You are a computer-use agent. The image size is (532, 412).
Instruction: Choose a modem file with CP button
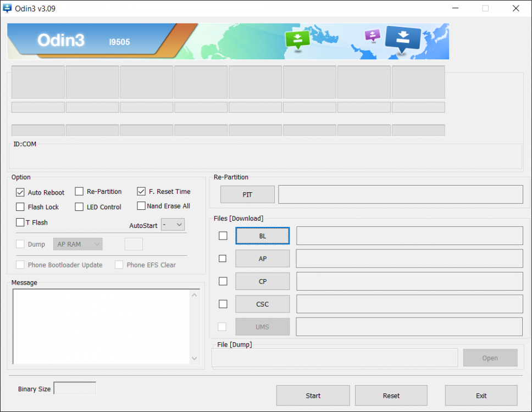tap(262, 281)
